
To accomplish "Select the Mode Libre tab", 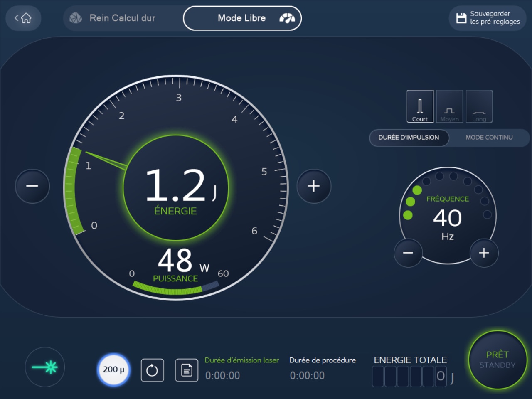I will 242,18.
